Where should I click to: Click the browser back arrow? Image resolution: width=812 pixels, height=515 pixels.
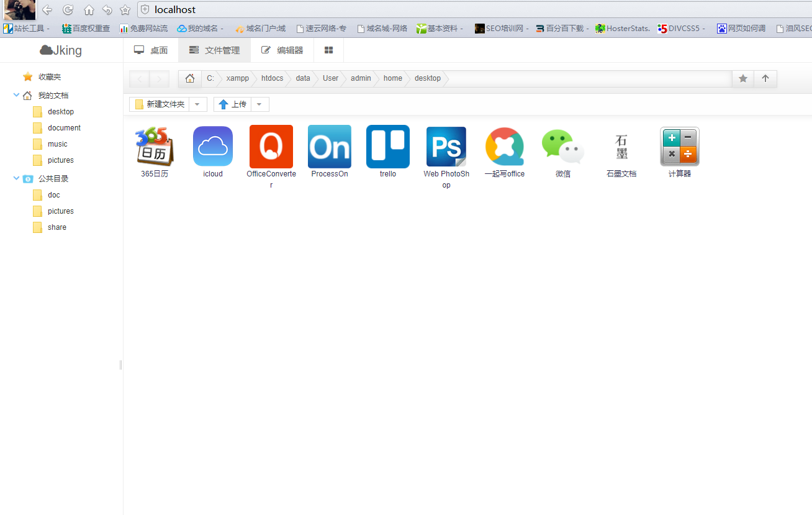(47, 10)
